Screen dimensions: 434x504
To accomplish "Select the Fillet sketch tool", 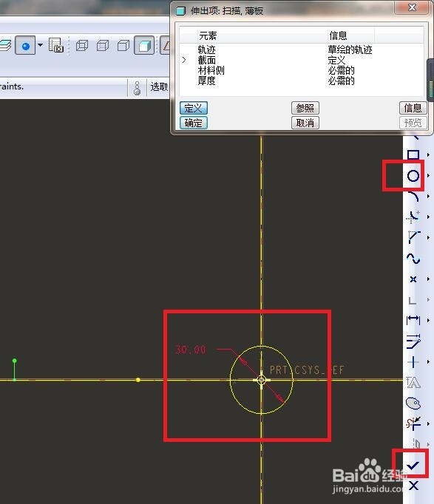I will pos(413,217).
